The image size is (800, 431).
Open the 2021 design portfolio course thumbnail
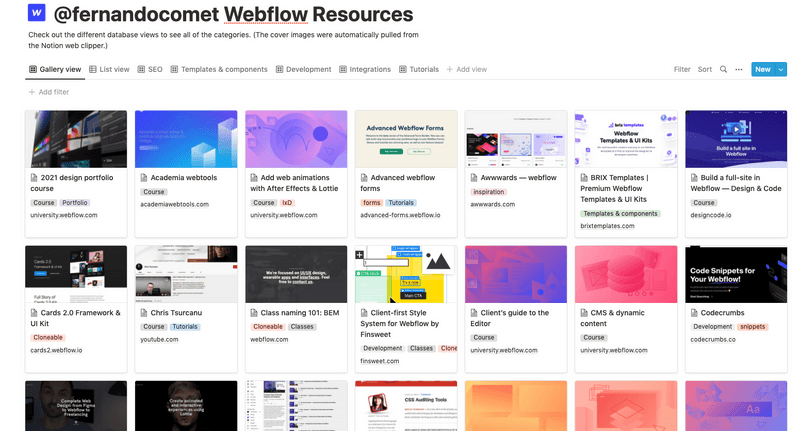click(x=76, y=139)
